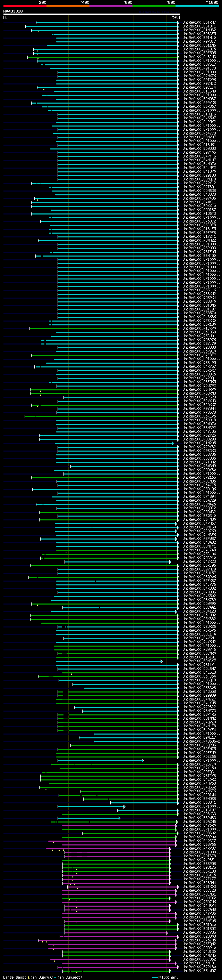Screen dimensions: 222x980
Task: Select hit label UniRef100_C7Z165
Action: click(x=199, y=477)
